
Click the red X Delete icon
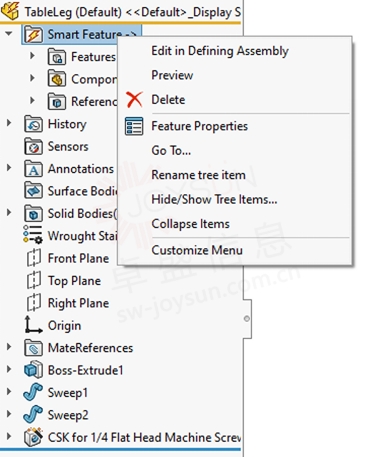tap(134, 100)
